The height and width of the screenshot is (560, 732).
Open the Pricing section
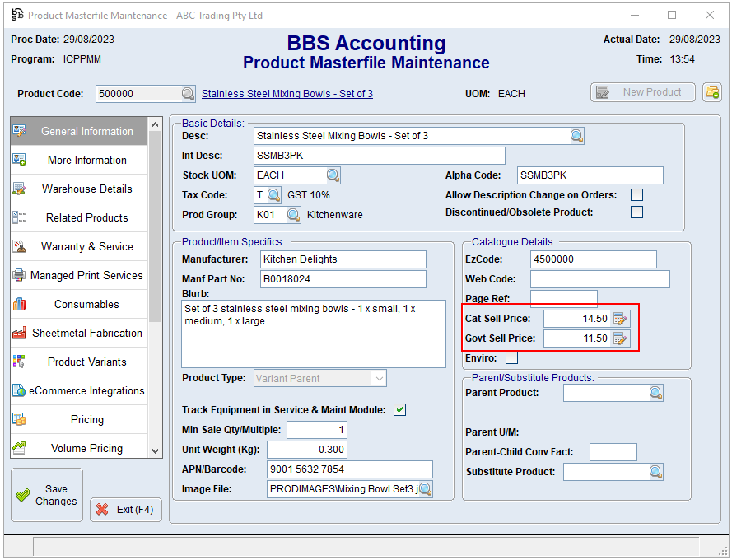click(86, 419)
